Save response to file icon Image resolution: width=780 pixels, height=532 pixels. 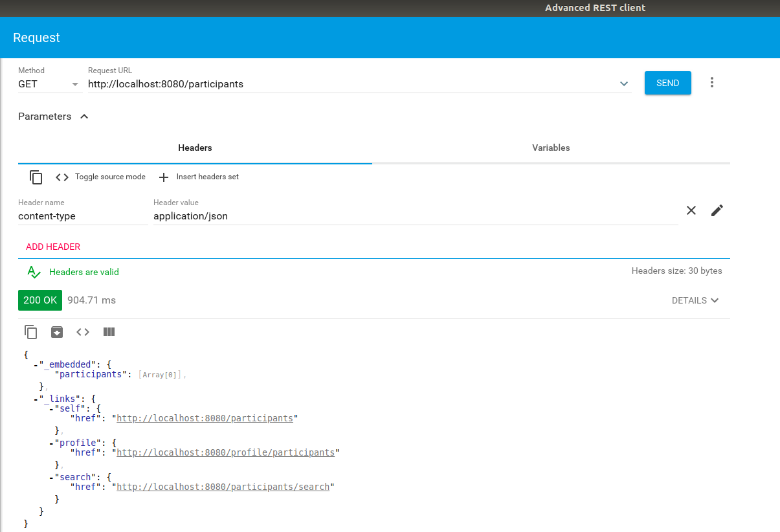coord(57,332)
